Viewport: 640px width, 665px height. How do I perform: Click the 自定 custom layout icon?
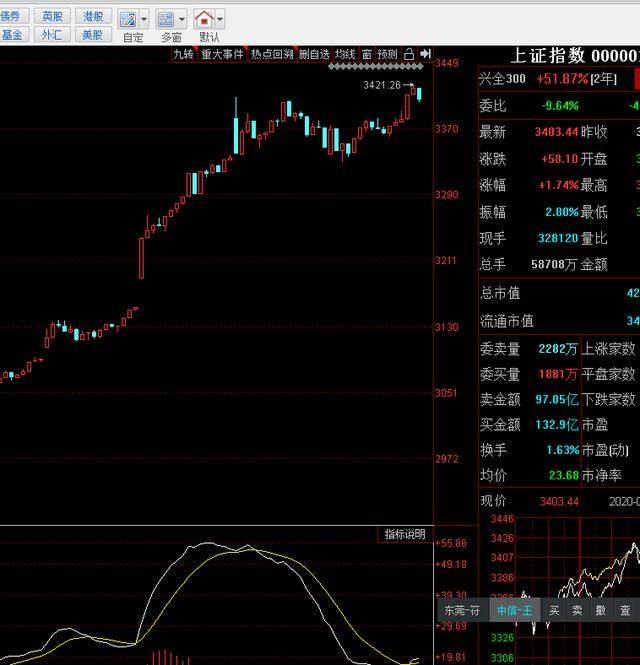pyautogui.click(x=128, y=19)
